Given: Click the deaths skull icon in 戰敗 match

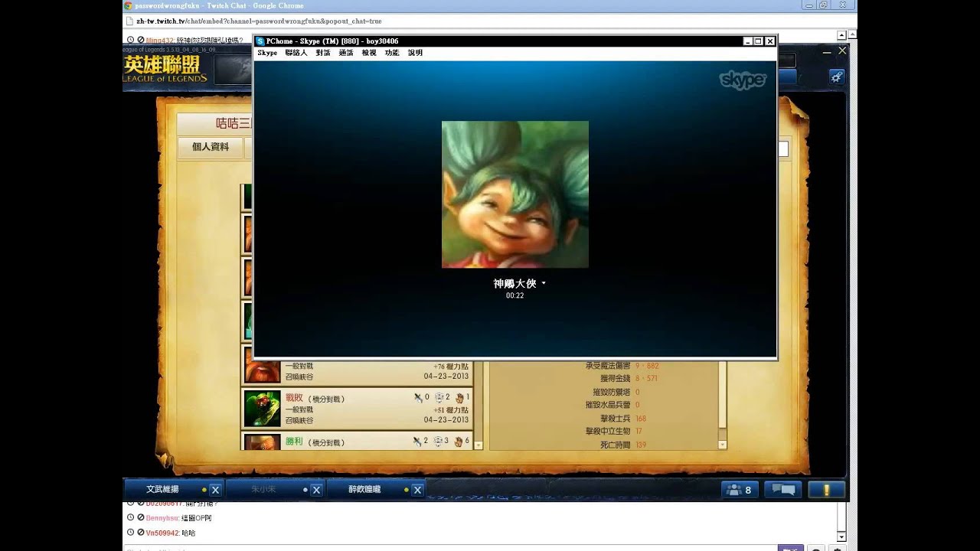Looking at the screenshot, I should click(x=439, y=397).
